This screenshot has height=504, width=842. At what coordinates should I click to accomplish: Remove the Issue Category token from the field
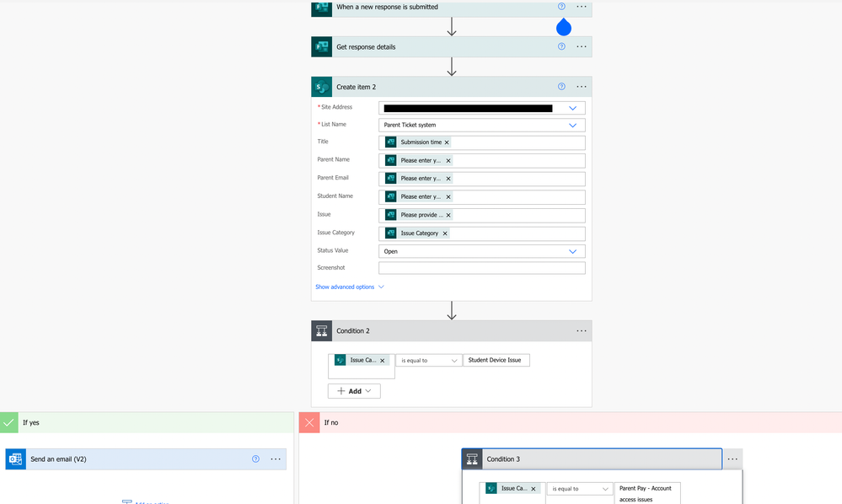(x=445, y=233)
